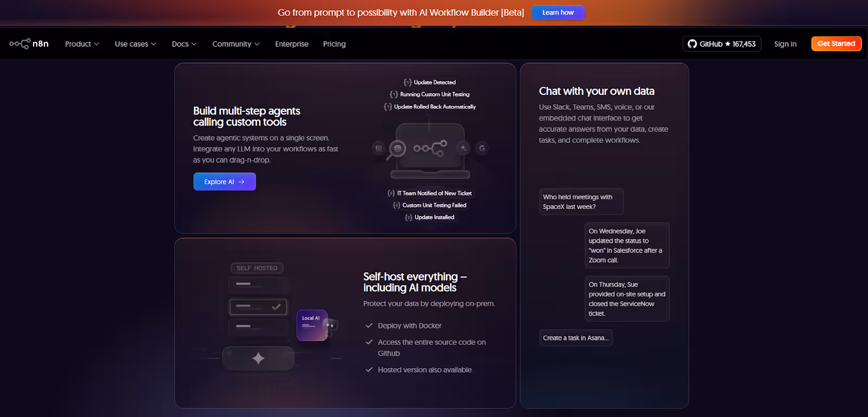Image resolution: width=868 pixels, height=417 pixels.
Task: Click the Gemini sparkle icon by the laptop
Action: (x=463, y=148)
